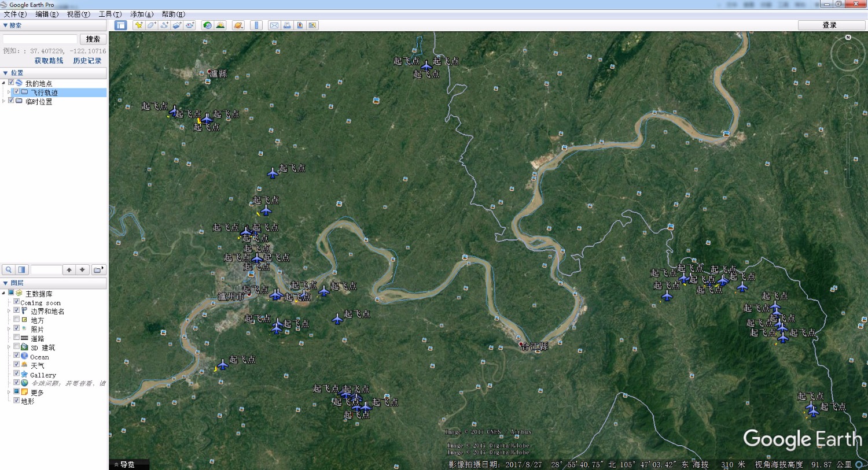Click the Save Image toolbar icon

click(x=300, y=25)
